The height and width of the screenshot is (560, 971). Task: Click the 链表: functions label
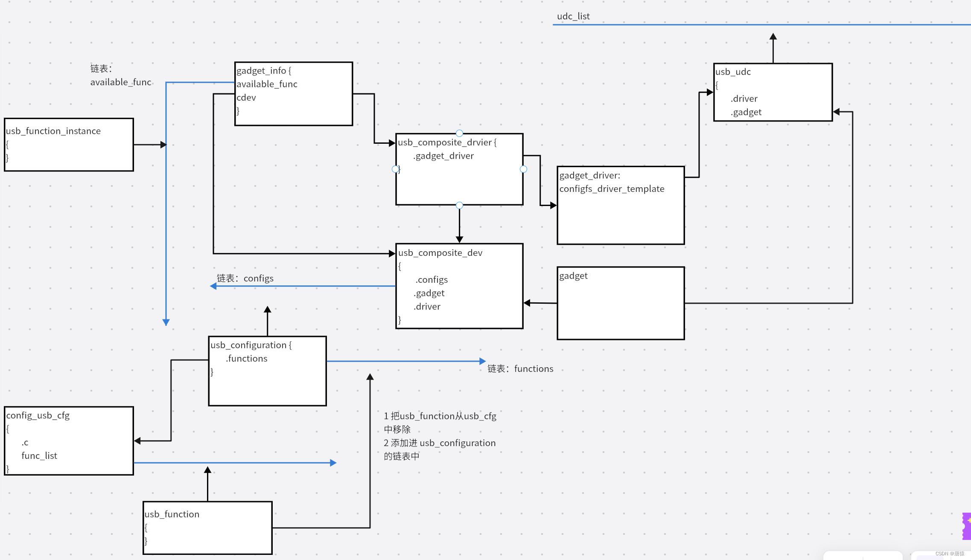[x=520, y=368]
